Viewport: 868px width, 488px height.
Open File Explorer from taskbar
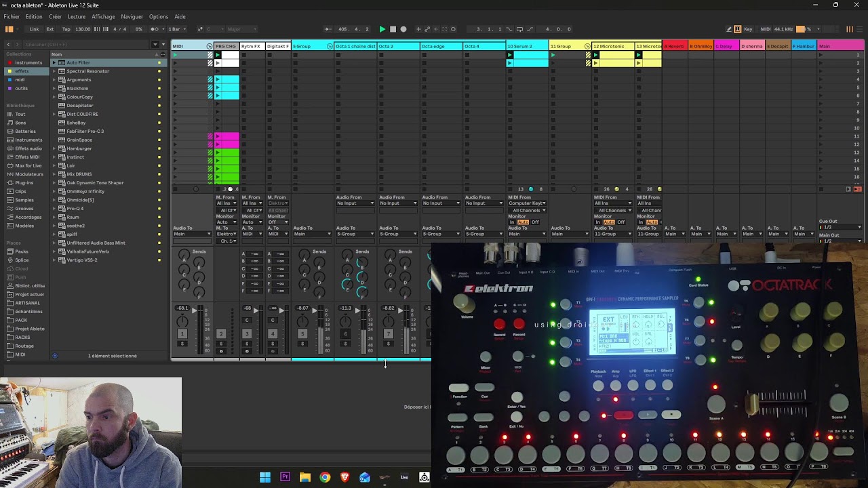[x=305, y=477]
